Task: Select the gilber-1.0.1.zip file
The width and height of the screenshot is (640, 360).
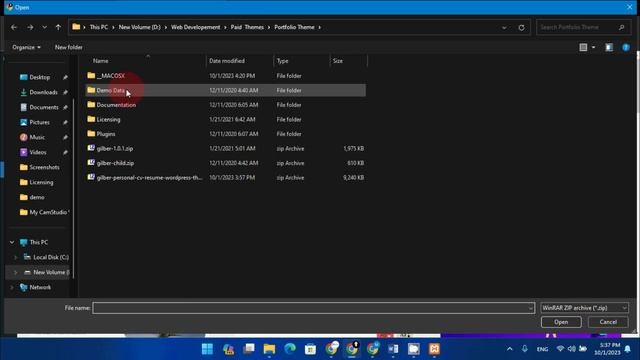Action: (x=226, y=149)
